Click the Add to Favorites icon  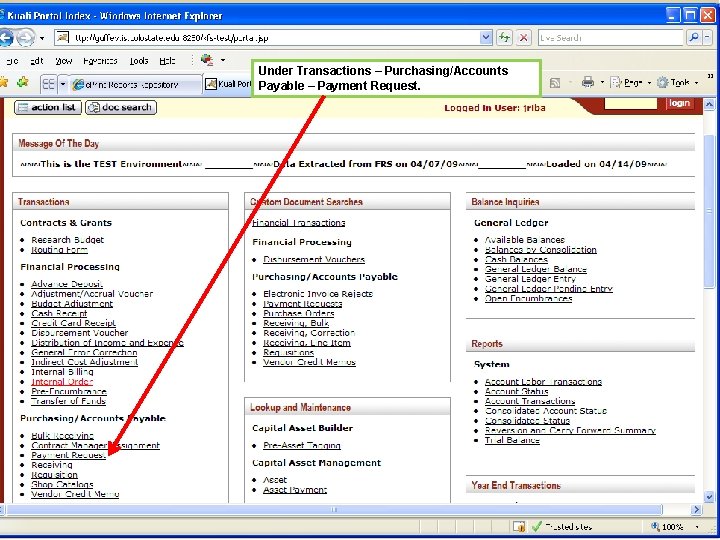coord(22,82)
